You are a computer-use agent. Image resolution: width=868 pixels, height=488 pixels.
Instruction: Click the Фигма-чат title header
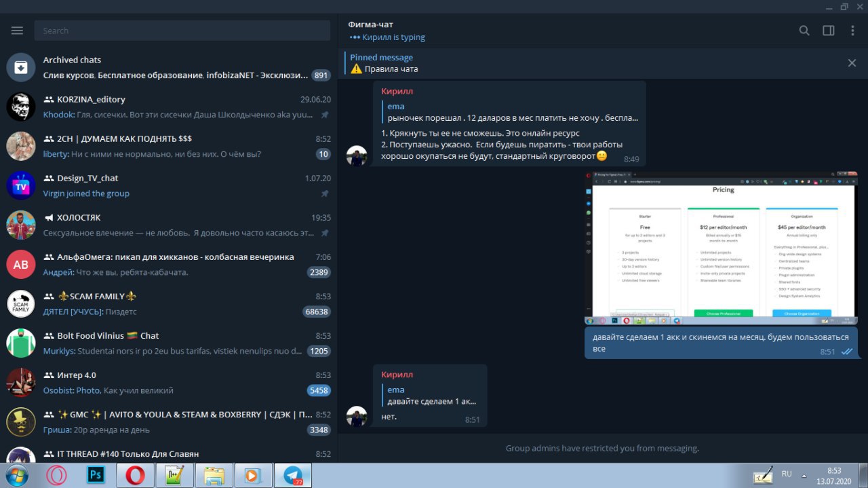pyautogui.click(x=370, y=24)
